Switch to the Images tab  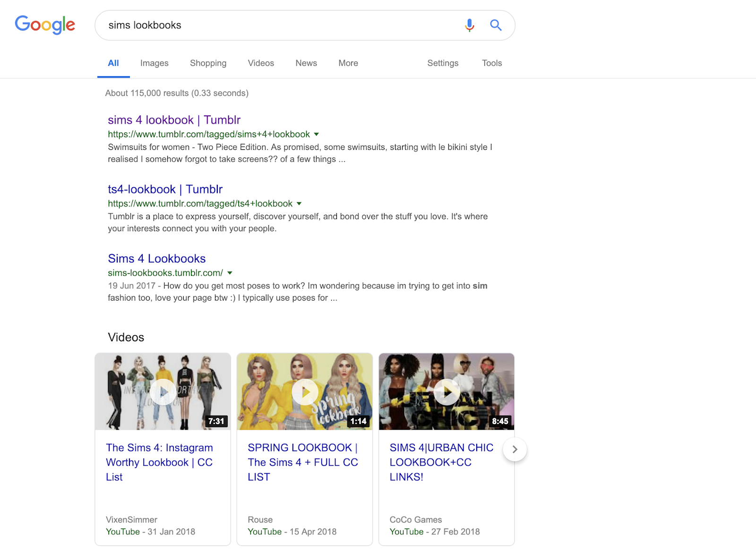(x=155, y=63)
